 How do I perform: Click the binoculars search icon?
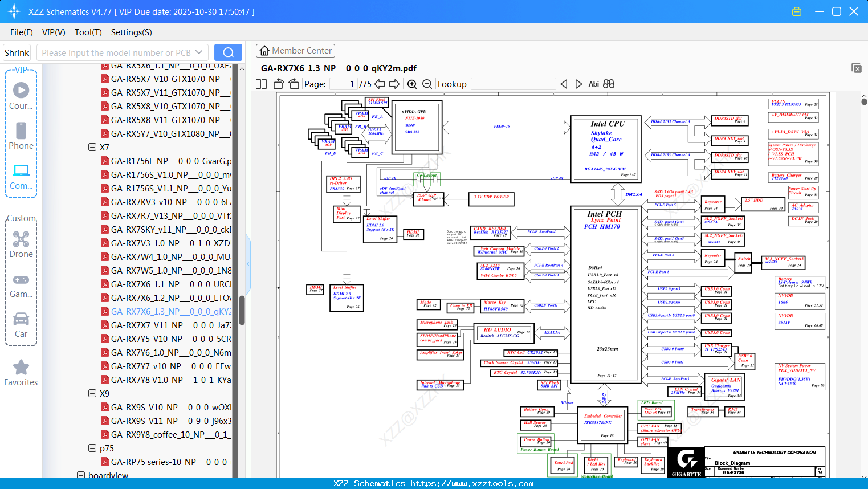point(609,84)
